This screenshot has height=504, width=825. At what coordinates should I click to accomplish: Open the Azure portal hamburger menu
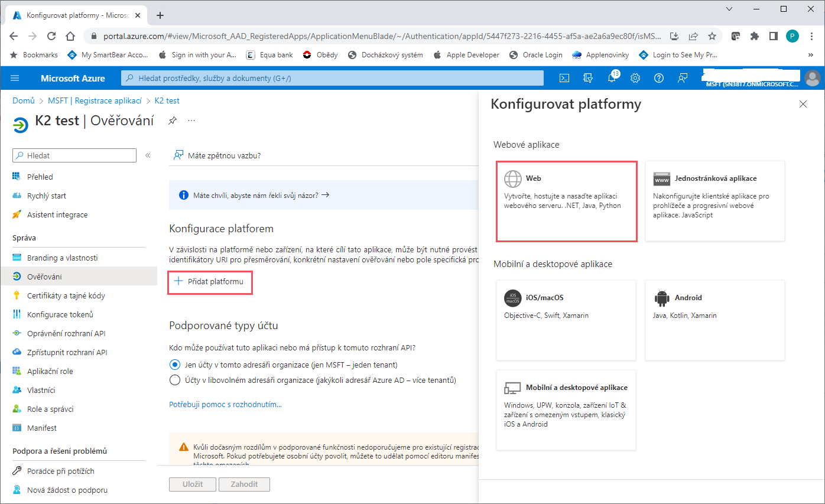click(x=15, y=78)
